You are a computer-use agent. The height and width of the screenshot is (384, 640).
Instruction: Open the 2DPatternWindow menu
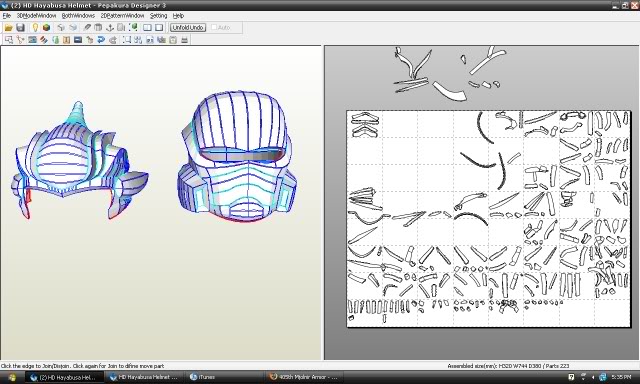tap(122, 16)
